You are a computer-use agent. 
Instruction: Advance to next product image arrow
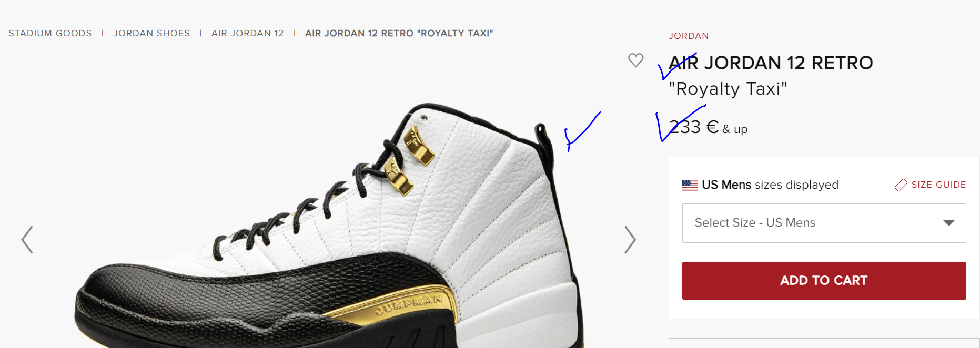click(630, 240)
